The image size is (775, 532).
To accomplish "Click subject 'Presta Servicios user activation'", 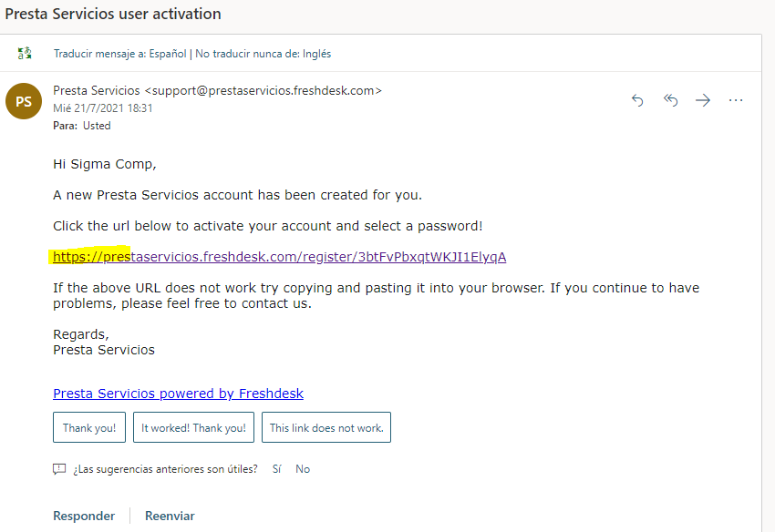I will tap(113, 14).
